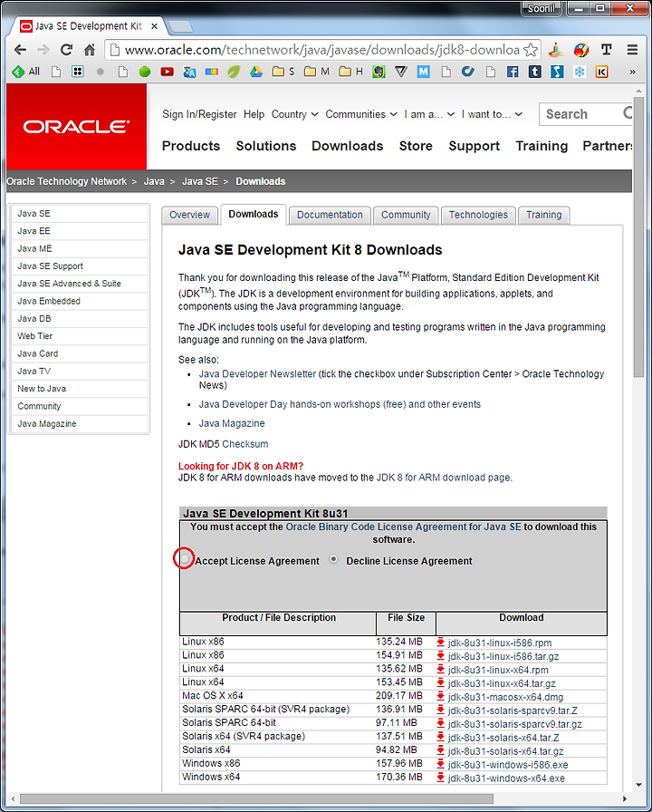Bookmark this page with the star icon
652x812 pixels.
click(x=531, y=50)
